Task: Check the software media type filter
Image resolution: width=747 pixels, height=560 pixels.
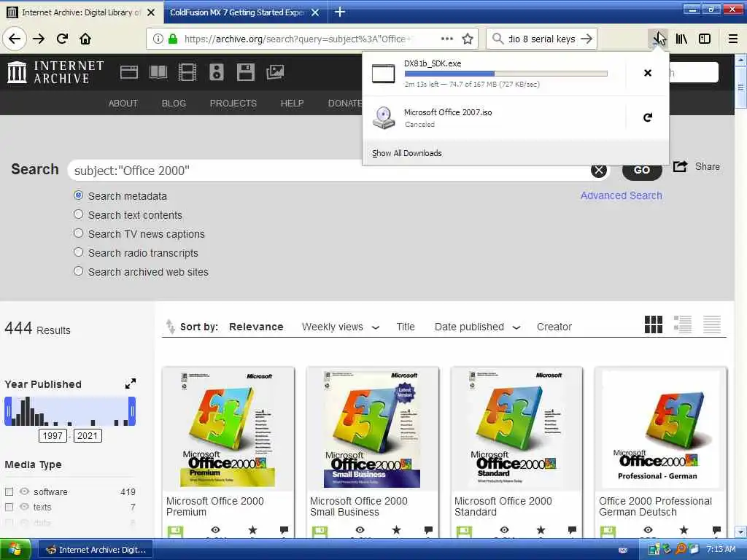Action: [9, 491]
